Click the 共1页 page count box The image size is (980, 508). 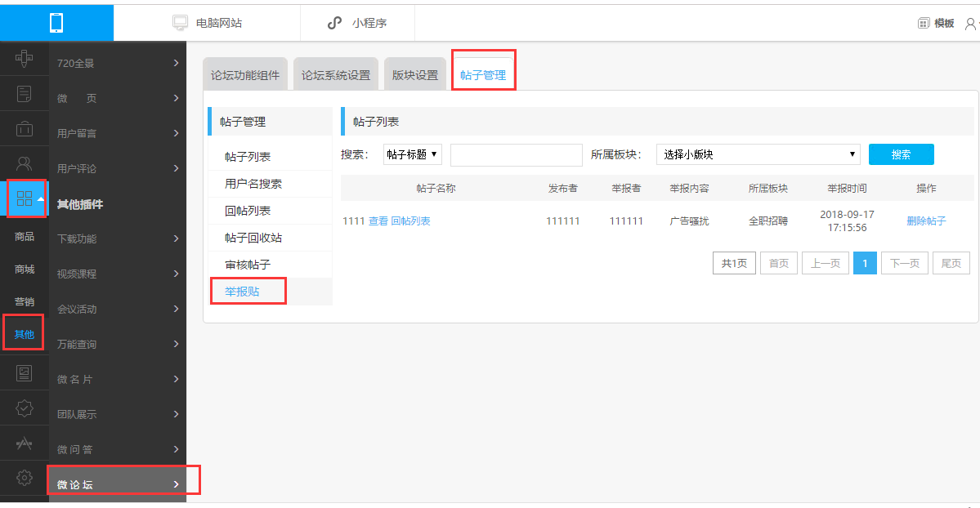[x=734, y=263]
